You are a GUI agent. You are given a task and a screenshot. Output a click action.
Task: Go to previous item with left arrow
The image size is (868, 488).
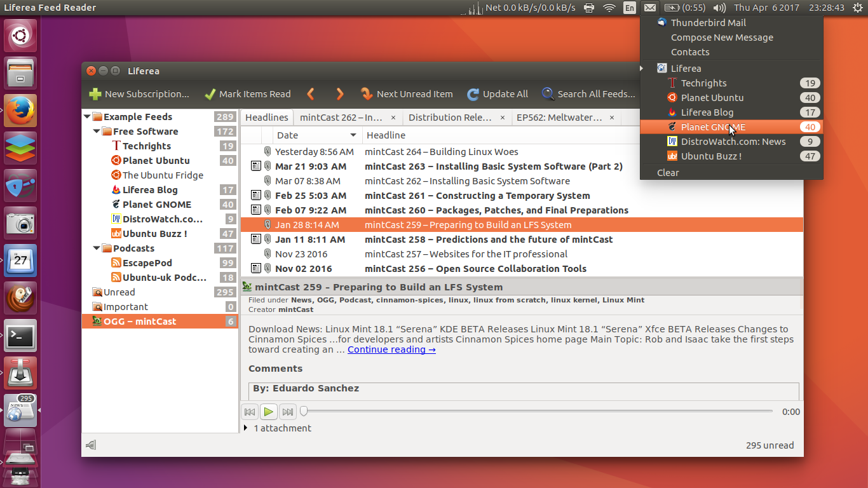coord(311,94)
